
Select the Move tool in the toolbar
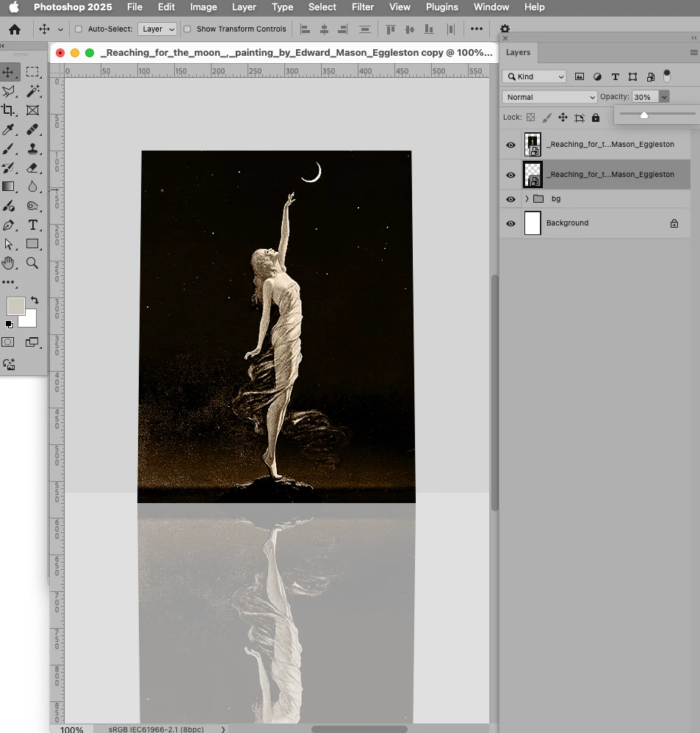[x=8, y=72]
